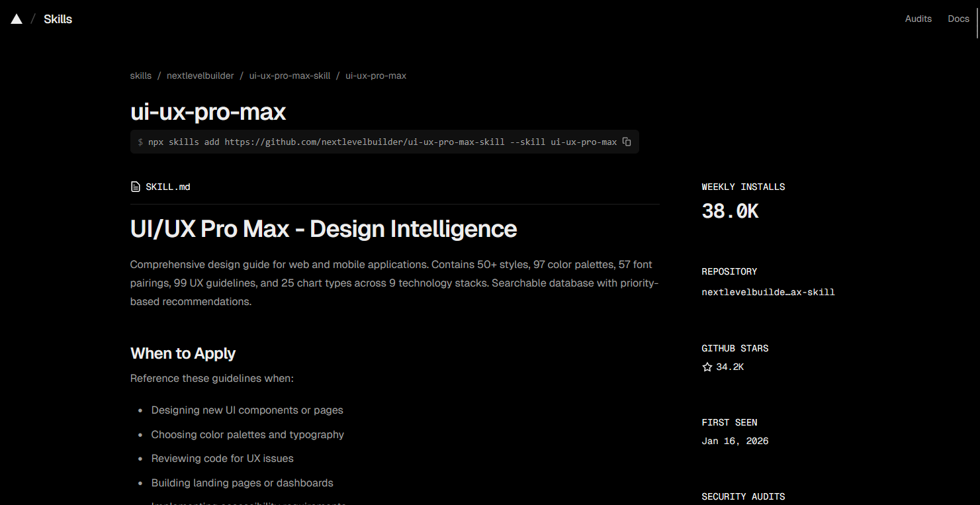Navigate to ui-ux-pro-max-skill breadcrumb
The image size is (980, 505).
pyautogui.click(x=289, y=75)
